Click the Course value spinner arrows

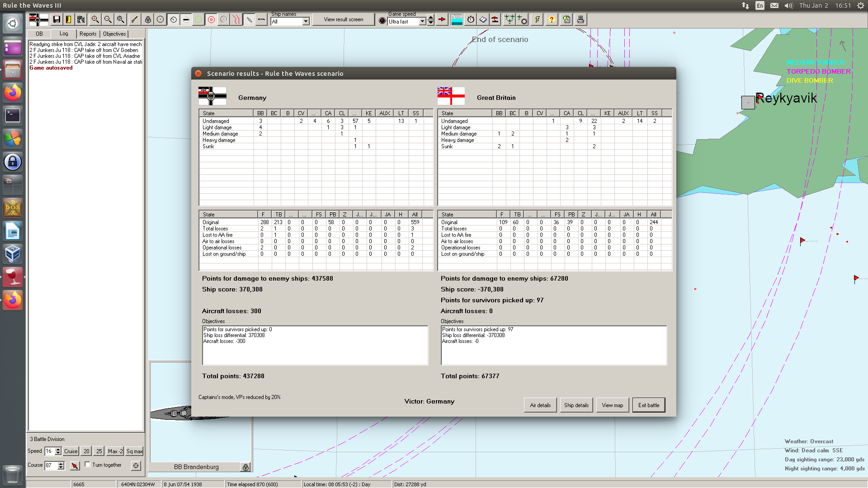tap(61, 465)
